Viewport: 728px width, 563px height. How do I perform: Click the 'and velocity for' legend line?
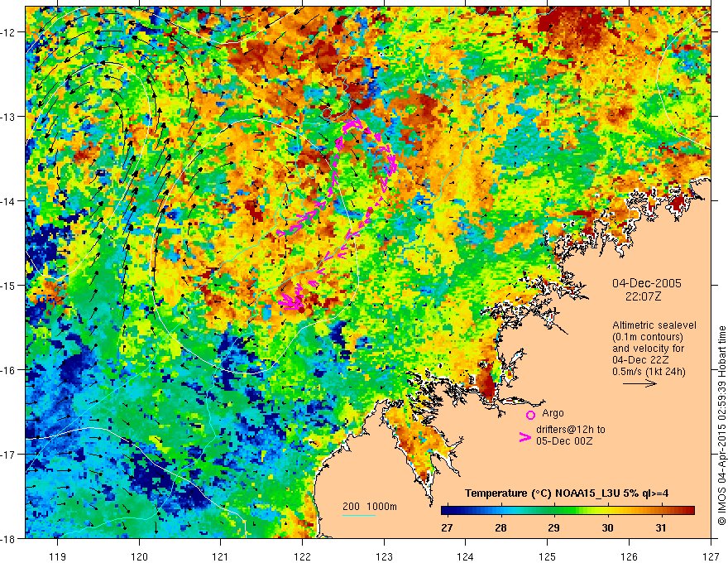648,349
